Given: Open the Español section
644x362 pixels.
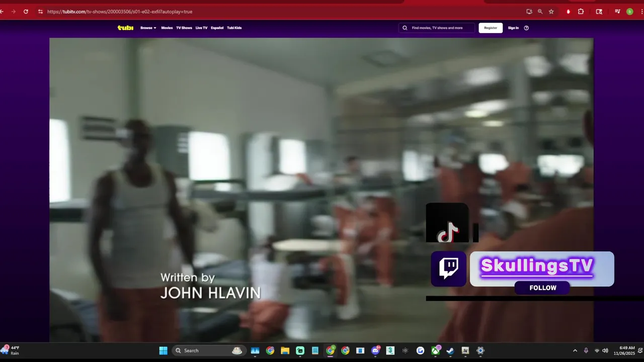Looking at the screenshot, I should click(217, 28).
